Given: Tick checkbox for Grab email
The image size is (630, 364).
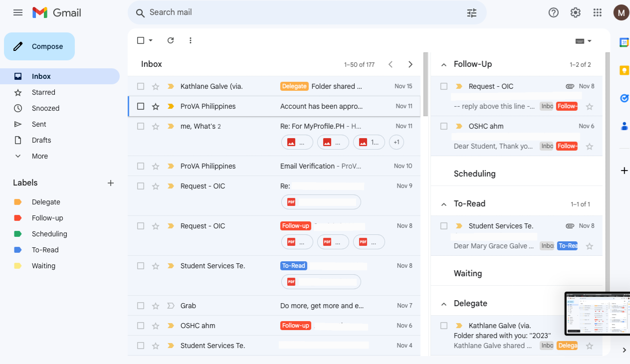Looking at the screenshot, I should point(141,306).
